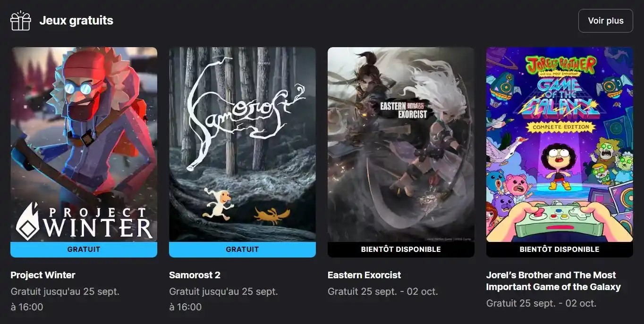
Task: Open the Voir plus button
Action: (606, 21)
